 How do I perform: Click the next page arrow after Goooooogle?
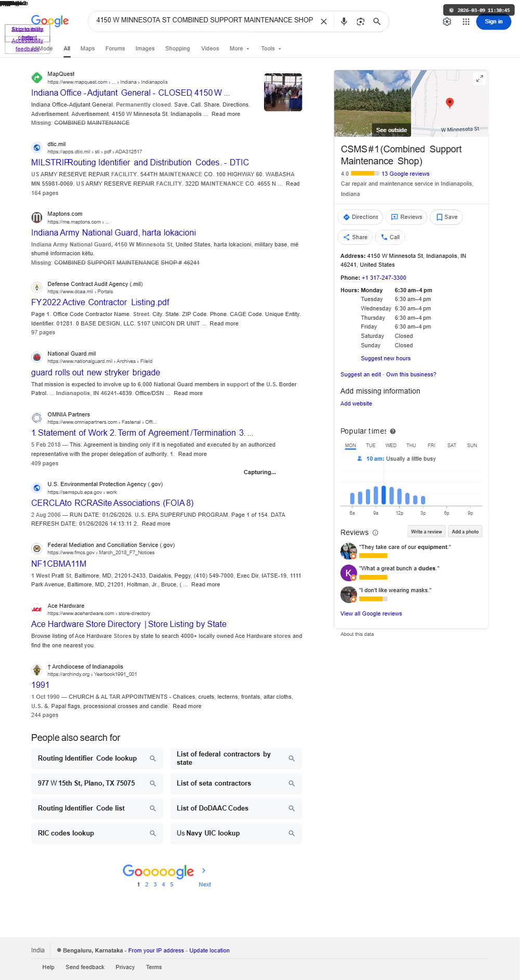204,870
